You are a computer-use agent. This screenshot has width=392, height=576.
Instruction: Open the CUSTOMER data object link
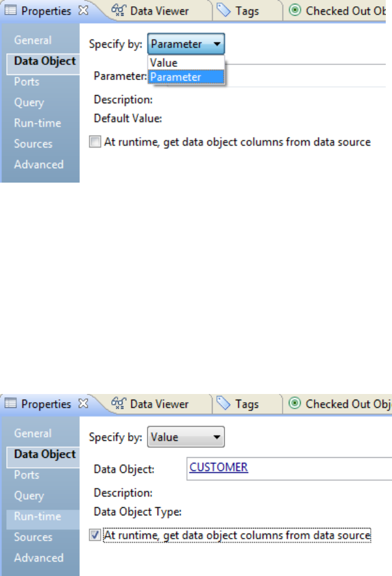(218, 467)
